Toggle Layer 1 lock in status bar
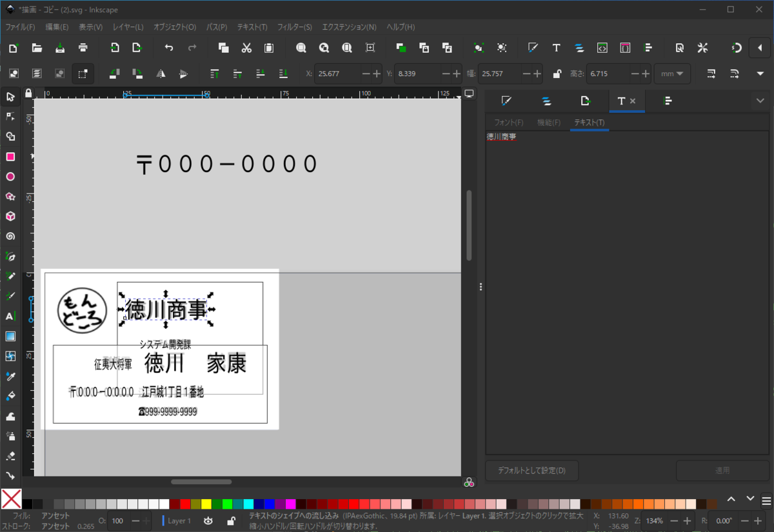Viewport: 774px width, 532px height. (x=230, y=520)
